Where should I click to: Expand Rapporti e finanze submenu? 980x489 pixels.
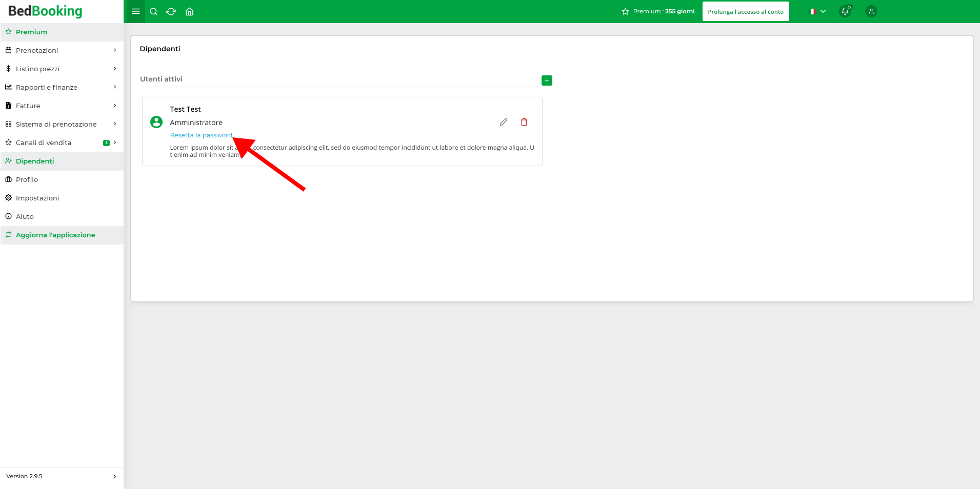click(x=62, y=87)
